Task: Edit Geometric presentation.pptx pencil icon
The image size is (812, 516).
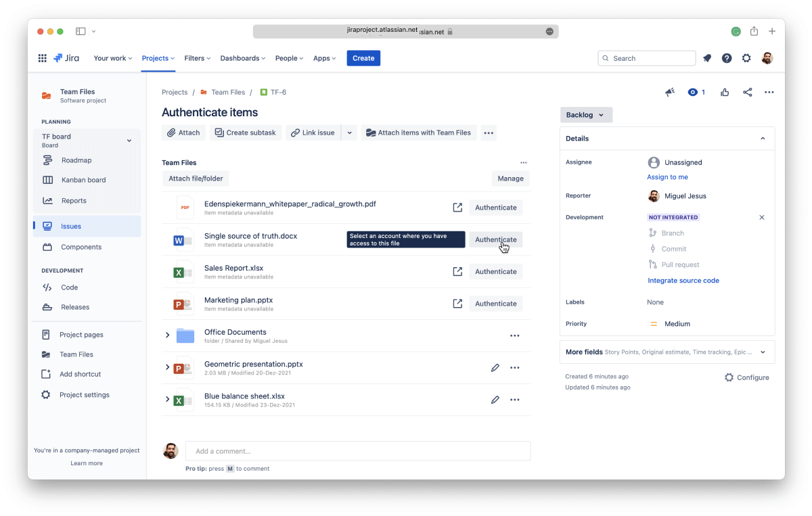Action: tap(495, 368)
